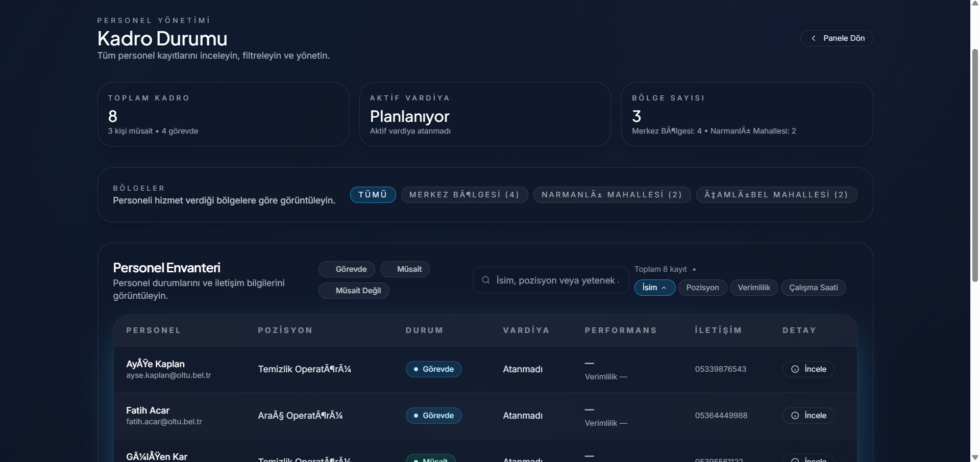Filter by Çamlıbel Mahallesi (2) region
This screenshot has width=980, height=462.
click(x=776, y=195)
